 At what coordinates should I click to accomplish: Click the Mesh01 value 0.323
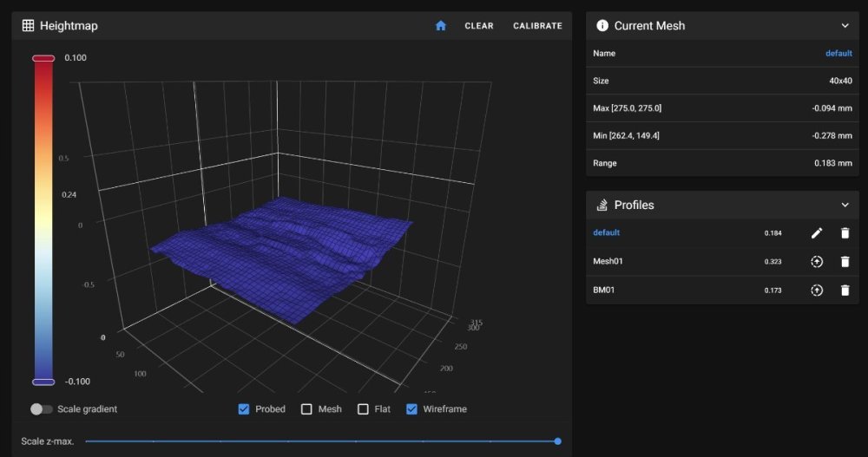(x=773, y=262)
